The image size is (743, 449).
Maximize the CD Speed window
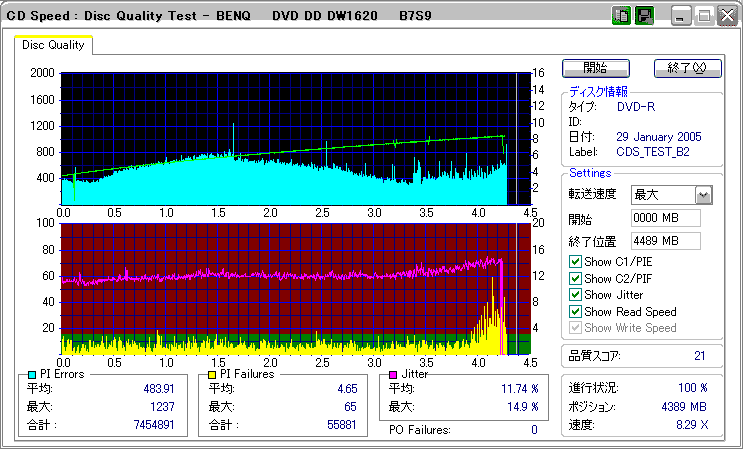click(x=703, y=16)
